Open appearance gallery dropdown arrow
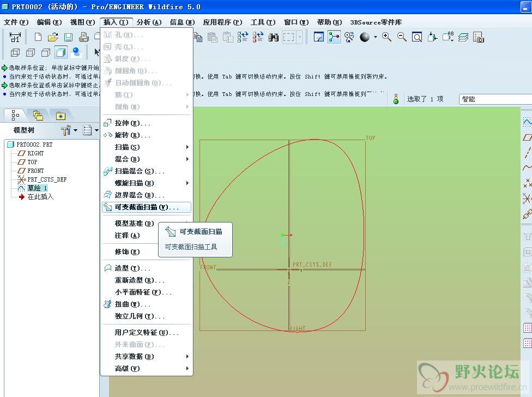Screen dimensions: 532x397 coord(375,37)
